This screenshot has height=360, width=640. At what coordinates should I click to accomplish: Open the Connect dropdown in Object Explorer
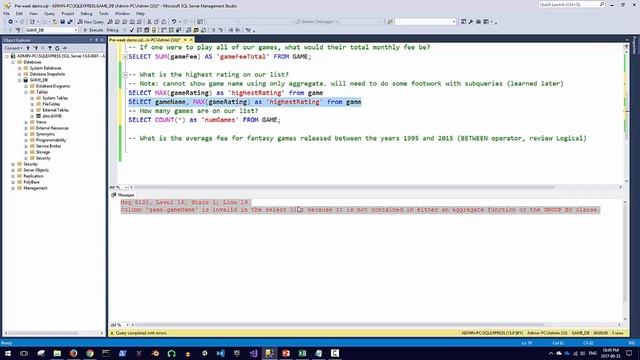[13, 48]
